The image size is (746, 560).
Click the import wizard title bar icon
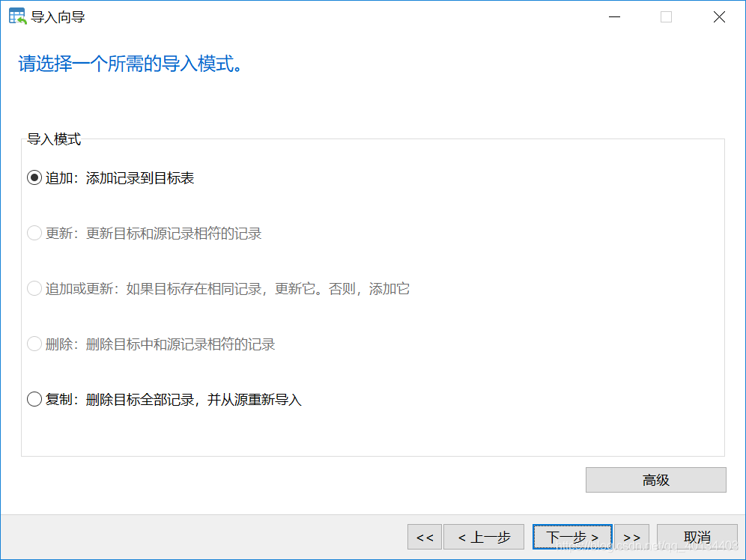pos(18,16)
